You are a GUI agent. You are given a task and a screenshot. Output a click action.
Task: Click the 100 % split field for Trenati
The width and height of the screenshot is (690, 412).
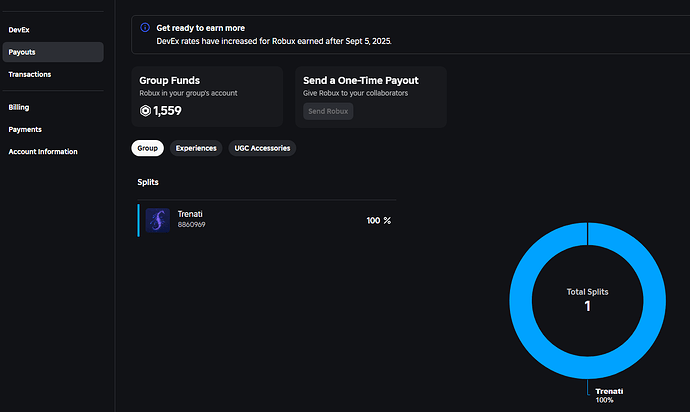click(378, 220)
